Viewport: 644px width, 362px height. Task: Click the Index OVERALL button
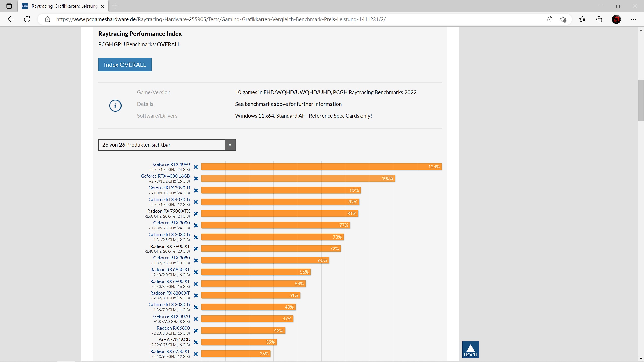pos(125,65)
